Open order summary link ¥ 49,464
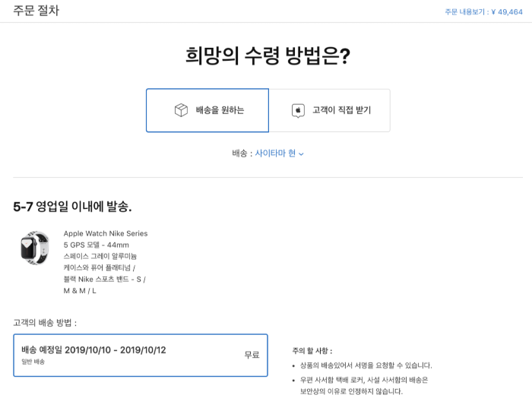Image resolution: width=532 pixels, height=398 pixels. click(x=483, y=12)
